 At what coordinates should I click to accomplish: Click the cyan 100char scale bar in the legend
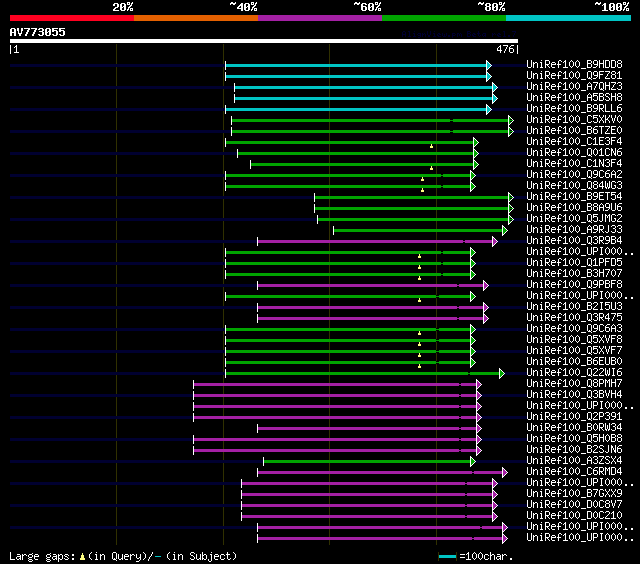tap(447, 557)
